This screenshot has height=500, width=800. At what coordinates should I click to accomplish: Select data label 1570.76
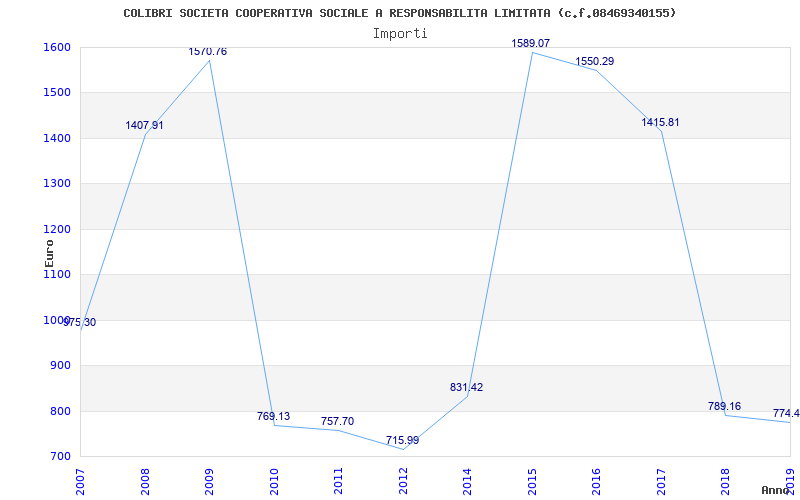pyautogui.click(x=208, y=52)
